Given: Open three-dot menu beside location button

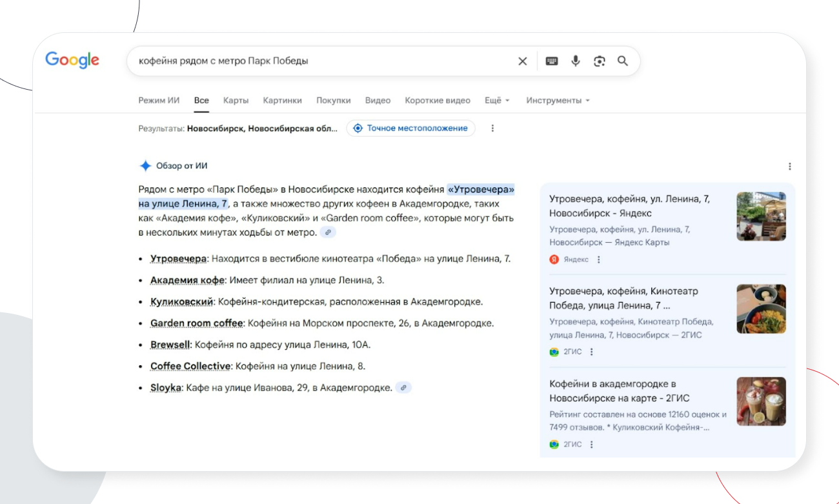Looking at the screenshot, I should coord(492,128).
